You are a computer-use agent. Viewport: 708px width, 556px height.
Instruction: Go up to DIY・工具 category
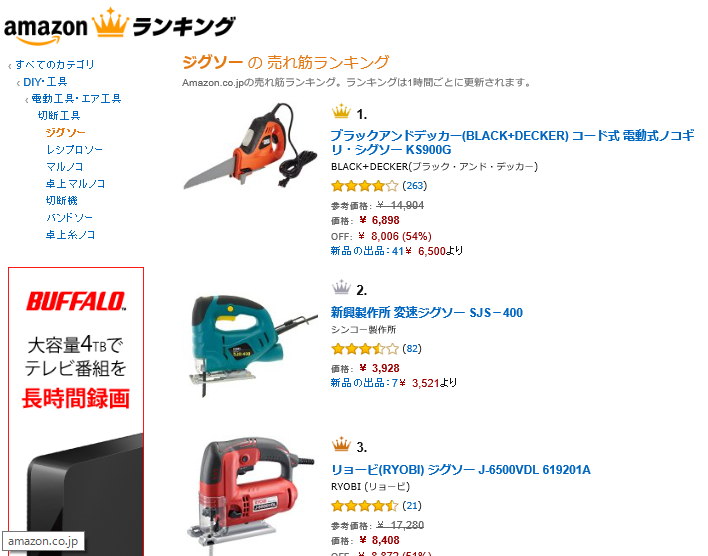click(45, 82)
